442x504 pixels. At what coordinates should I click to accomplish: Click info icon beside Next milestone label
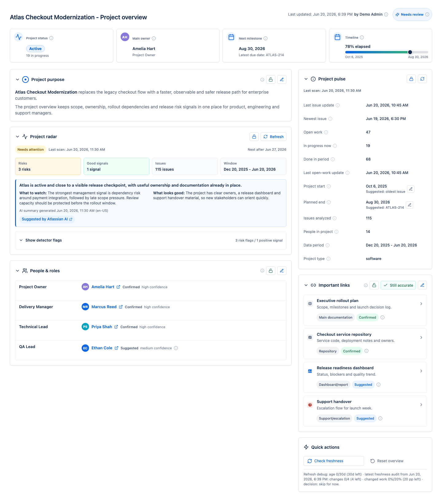point(266,38)
